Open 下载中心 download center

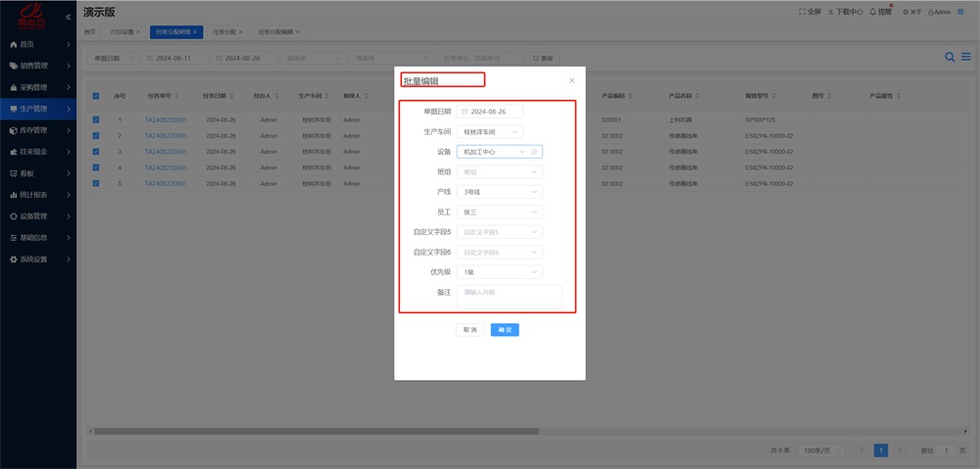coord(845,12)
